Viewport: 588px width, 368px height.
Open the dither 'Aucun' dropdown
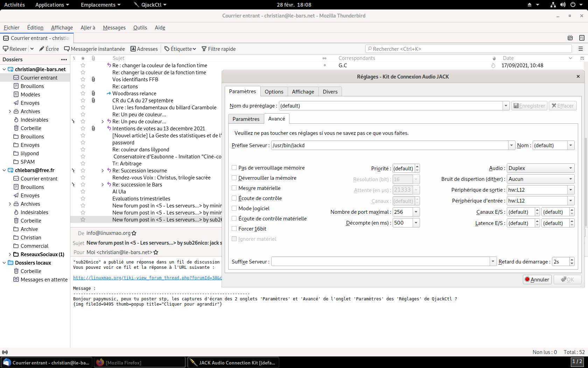(x=540, y=179)
